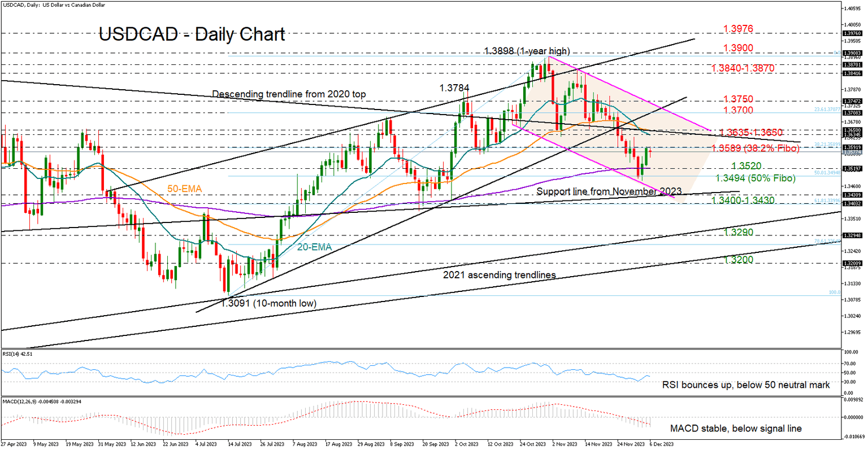Click the USDCAD - Daily Chart heading
The width and height of the screenshot is (868, 450).
point(192,35)
